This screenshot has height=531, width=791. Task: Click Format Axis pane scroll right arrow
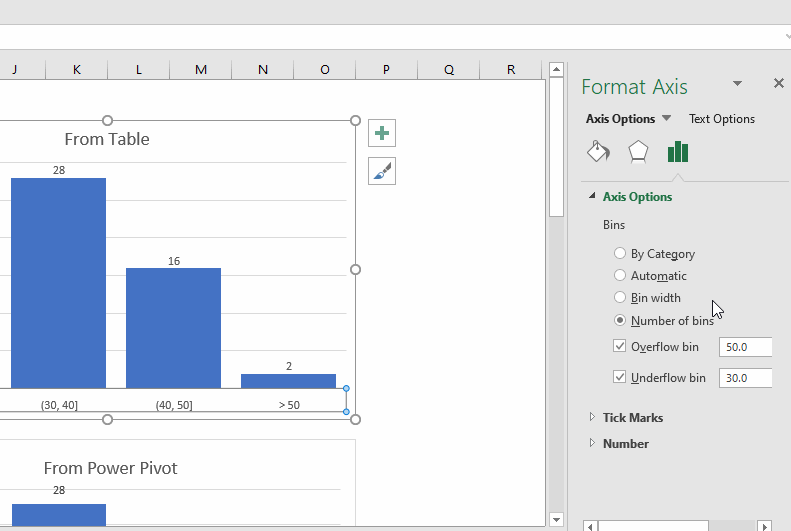765,526
